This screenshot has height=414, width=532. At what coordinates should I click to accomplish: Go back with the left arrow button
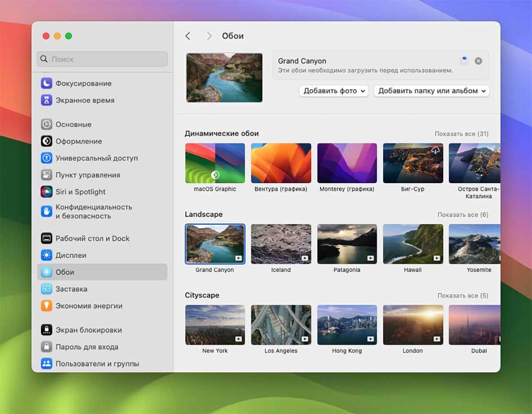[x=188, y=36]
